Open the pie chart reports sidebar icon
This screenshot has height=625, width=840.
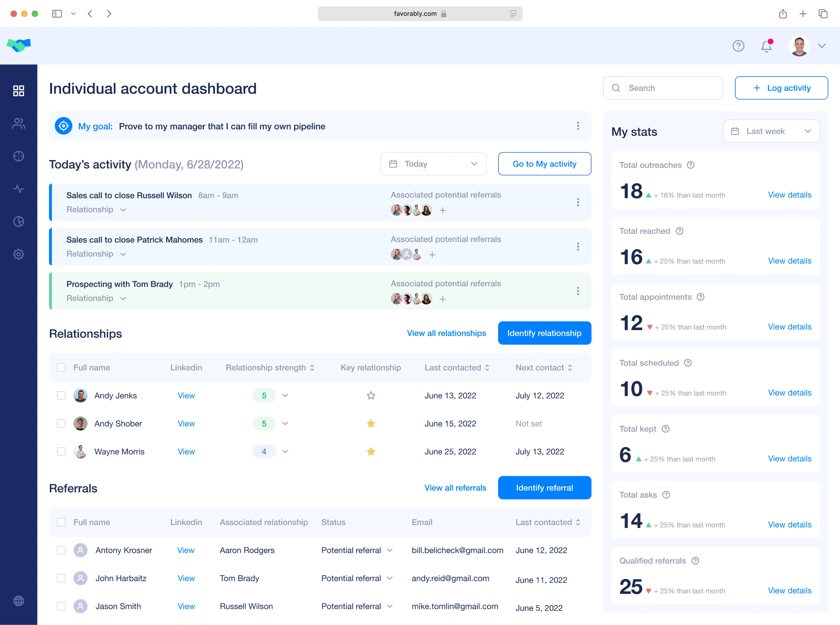pyautogui.click(x=18, y=221)
